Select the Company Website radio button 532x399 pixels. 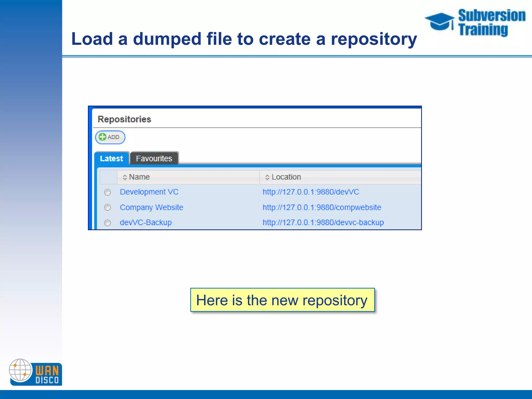pos(108,208)
